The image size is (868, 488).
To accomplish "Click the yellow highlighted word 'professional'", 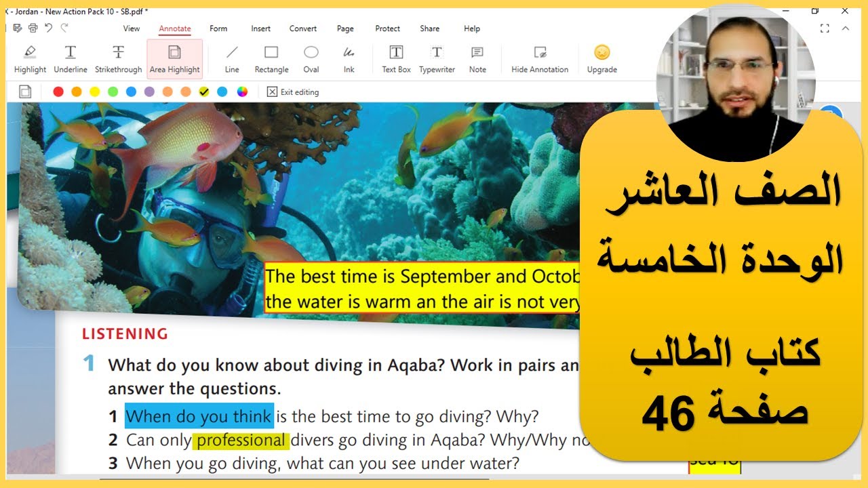I will point(241,441).
